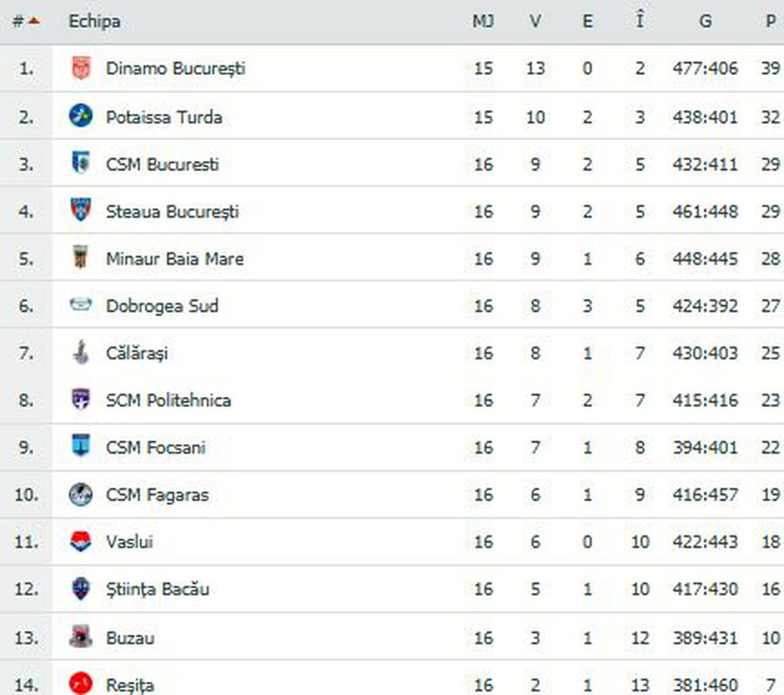This screenshot has width=784, height=695.
Task: Click the CSM Bucuresti crest icon
Action: coord(80,163)
